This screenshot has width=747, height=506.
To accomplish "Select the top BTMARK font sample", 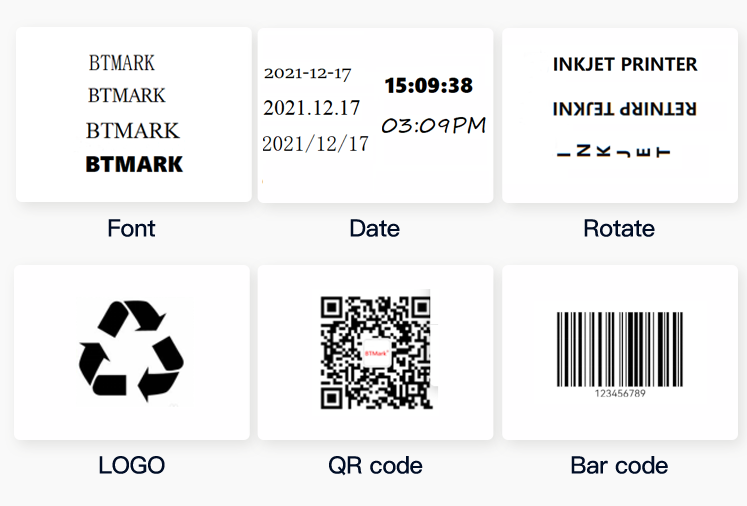I will pos(122,63).
